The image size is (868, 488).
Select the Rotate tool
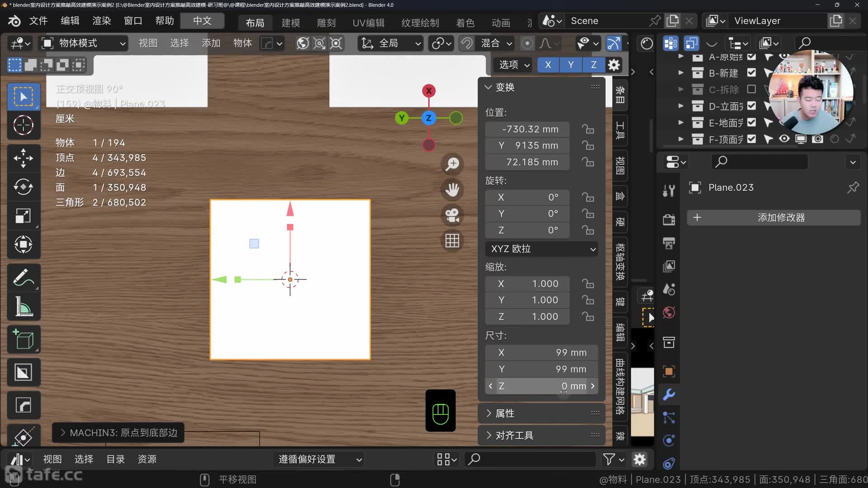[23, 187]
